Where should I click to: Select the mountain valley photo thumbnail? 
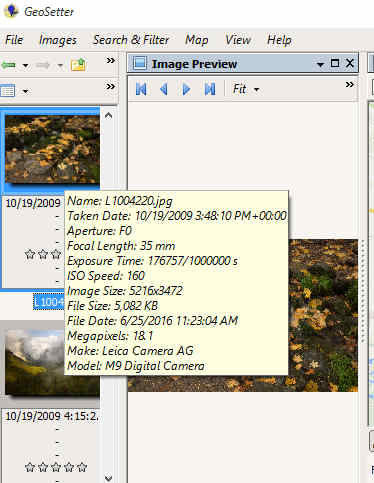point(52,363)
